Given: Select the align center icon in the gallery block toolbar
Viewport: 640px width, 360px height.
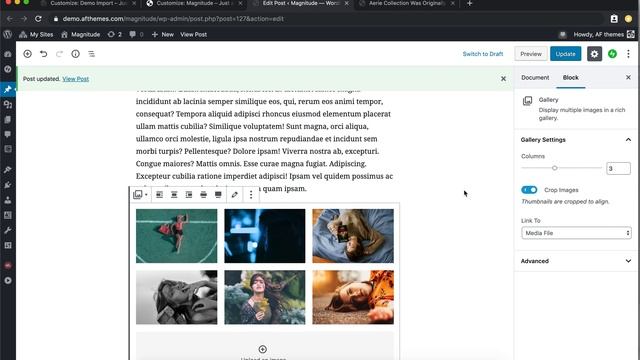Looking at the screenshot, I should [174, 195].
